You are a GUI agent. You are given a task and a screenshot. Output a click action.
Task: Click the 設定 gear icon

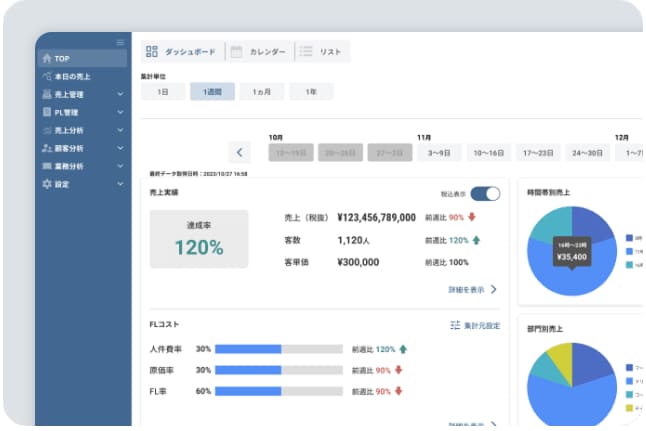(x=47, y=184)
